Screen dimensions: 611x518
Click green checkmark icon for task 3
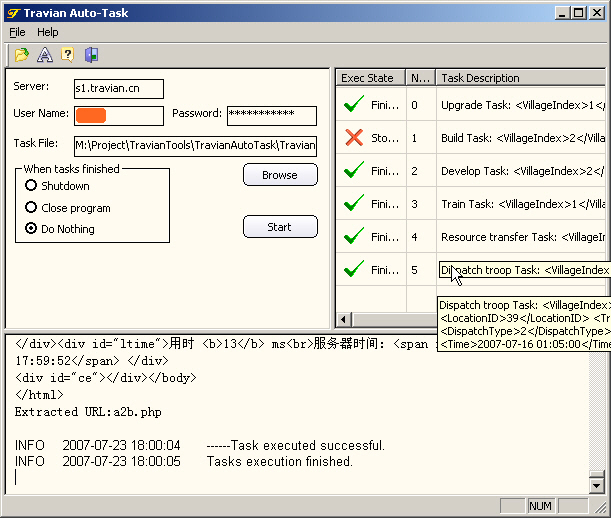pos(354,203)
